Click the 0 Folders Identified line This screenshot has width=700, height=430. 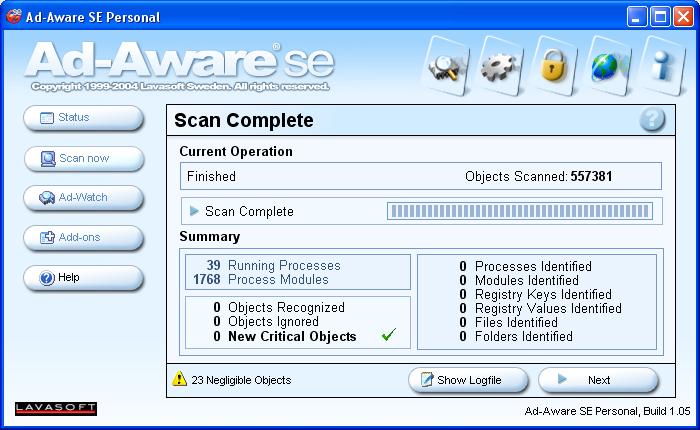point(516,336)
